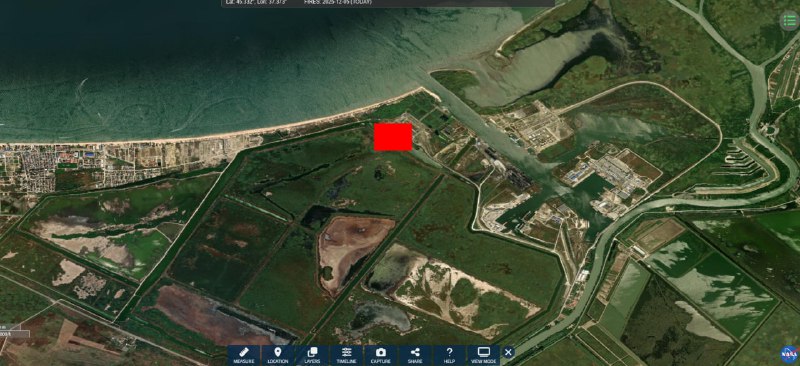This screenshot has width=800, height=366.
Task: Open the Location pin tool
Action: click(x=278, y=355)
